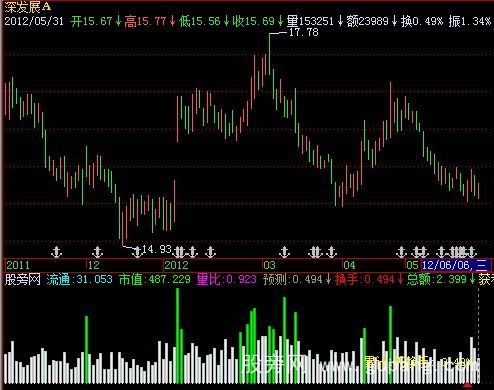Open the rightmost anchor info marker
The image size is (494, 390).
472,252
